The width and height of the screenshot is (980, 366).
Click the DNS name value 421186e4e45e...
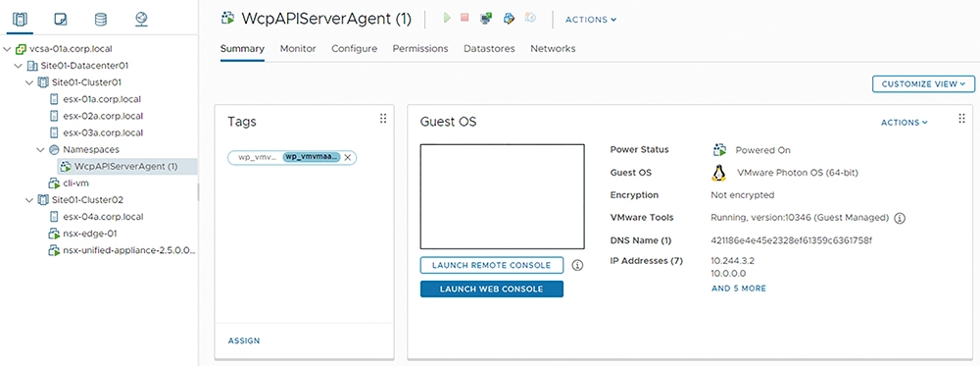[791, 240]
